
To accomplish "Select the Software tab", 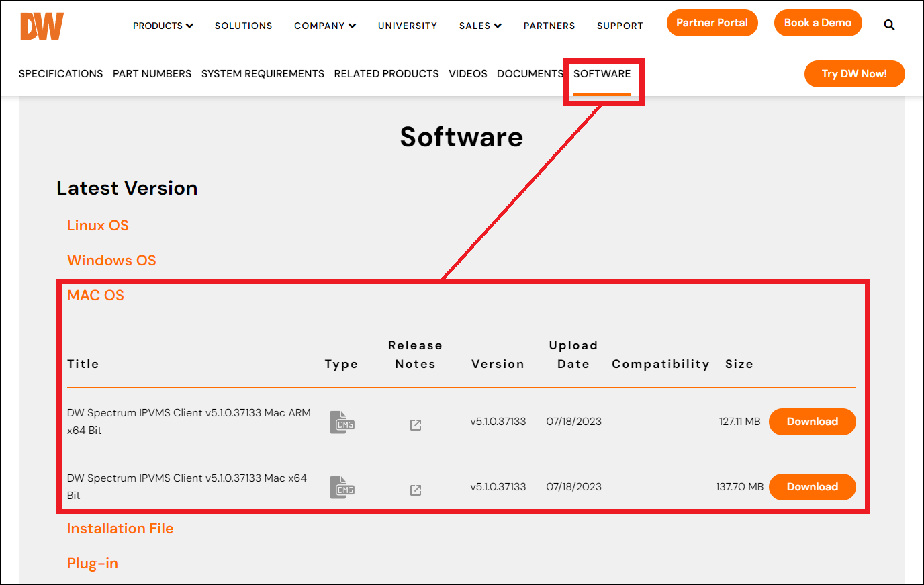I will [602, 74].
